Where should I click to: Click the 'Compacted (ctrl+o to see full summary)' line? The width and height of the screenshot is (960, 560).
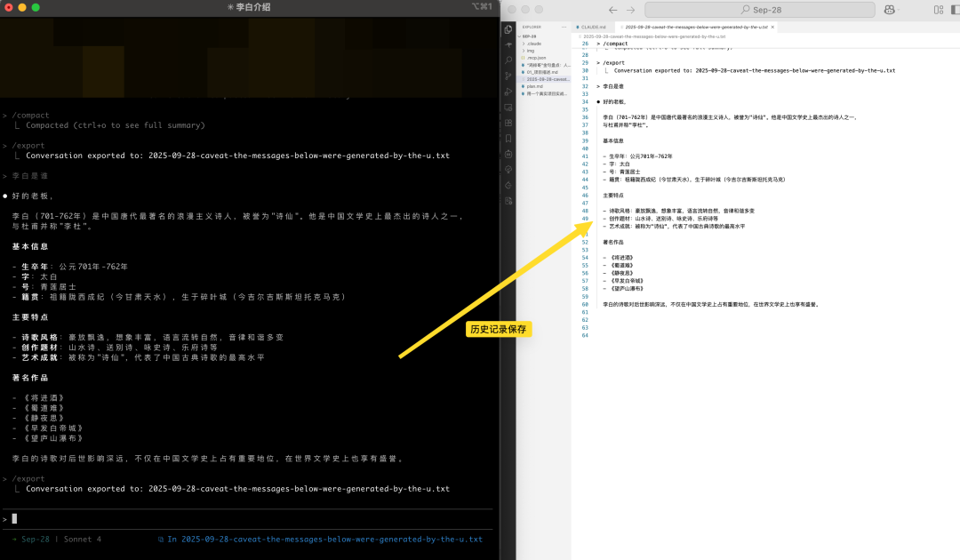point(115,124)
